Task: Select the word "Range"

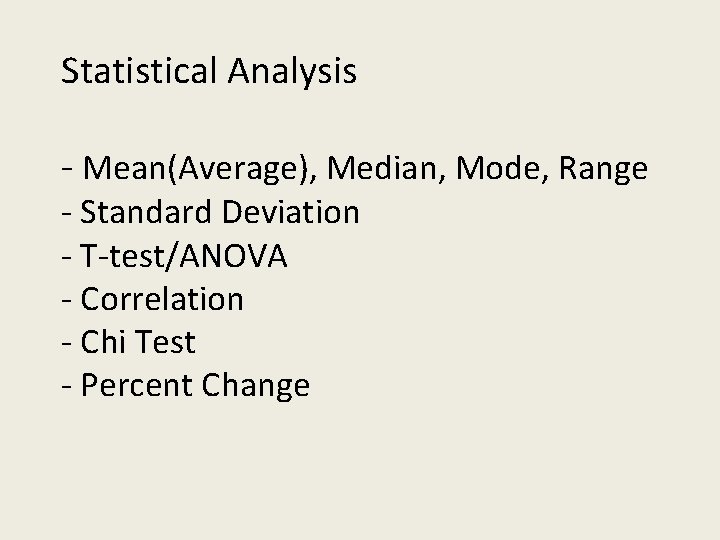Action: [x=602, y=169]
